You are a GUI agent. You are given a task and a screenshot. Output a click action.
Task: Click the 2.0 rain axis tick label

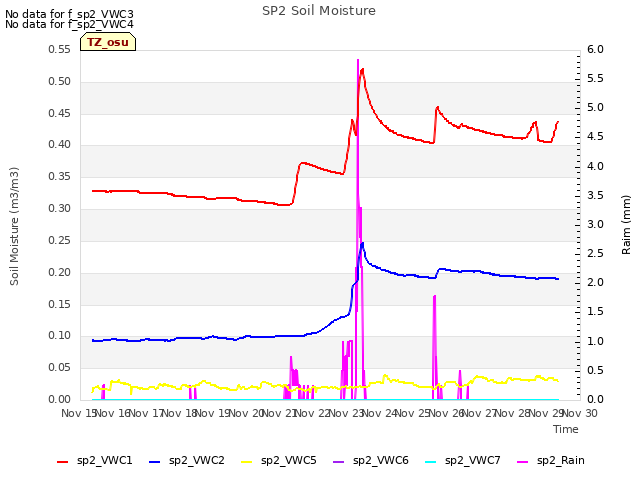tap(595, 282)
